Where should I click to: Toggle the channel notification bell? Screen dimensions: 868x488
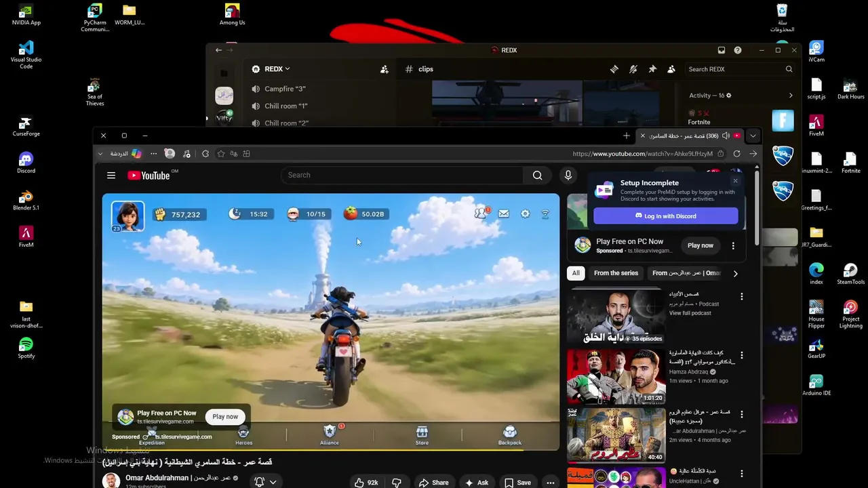click(x=259, y=482)
